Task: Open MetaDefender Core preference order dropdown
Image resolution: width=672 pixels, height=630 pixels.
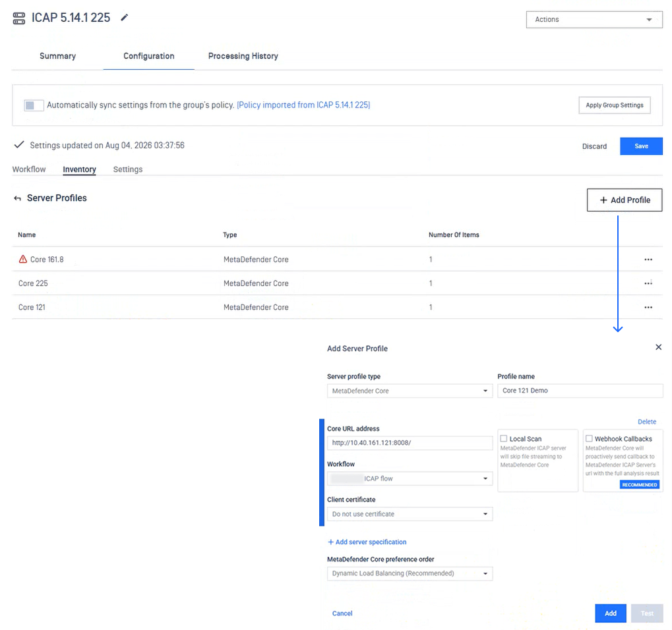Action: pos(410,573)
